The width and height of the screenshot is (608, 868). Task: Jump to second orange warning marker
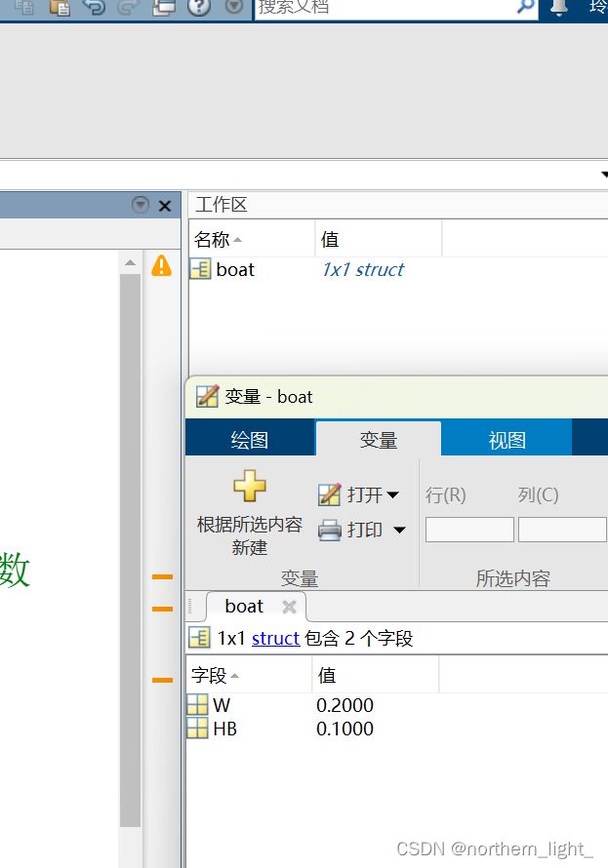pos(162,609)
